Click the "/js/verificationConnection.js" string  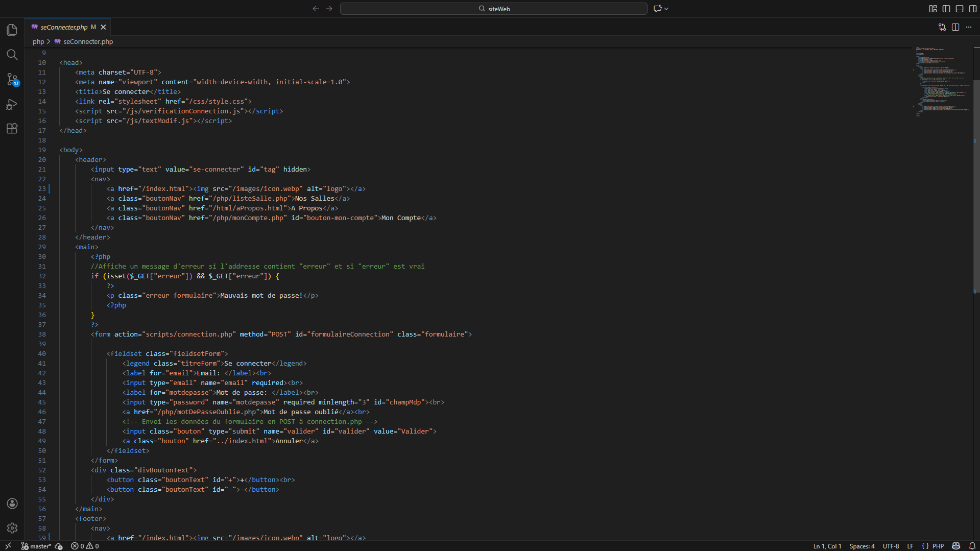coord(183,111)
